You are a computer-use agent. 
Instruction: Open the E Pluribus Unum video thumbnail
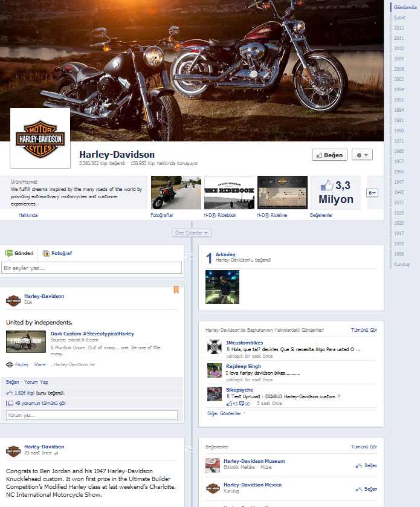[26, 341]
